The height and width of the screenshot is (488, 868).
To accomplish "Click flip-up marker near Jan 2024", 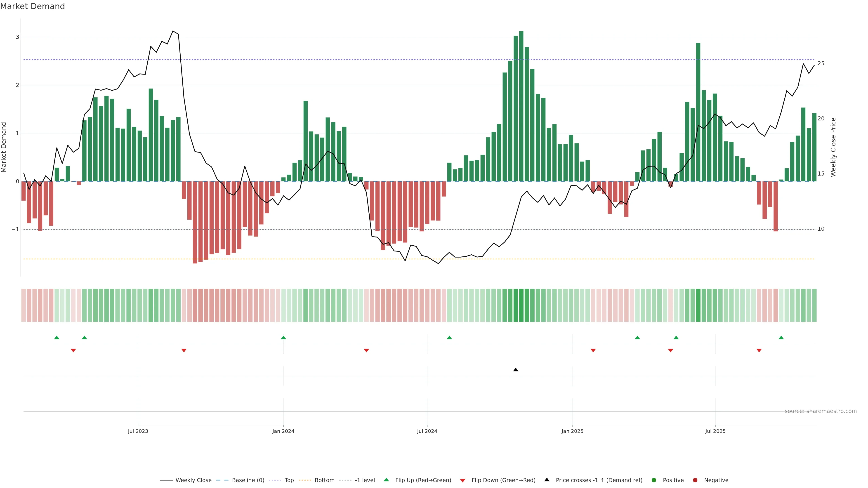I will [283, 338].
